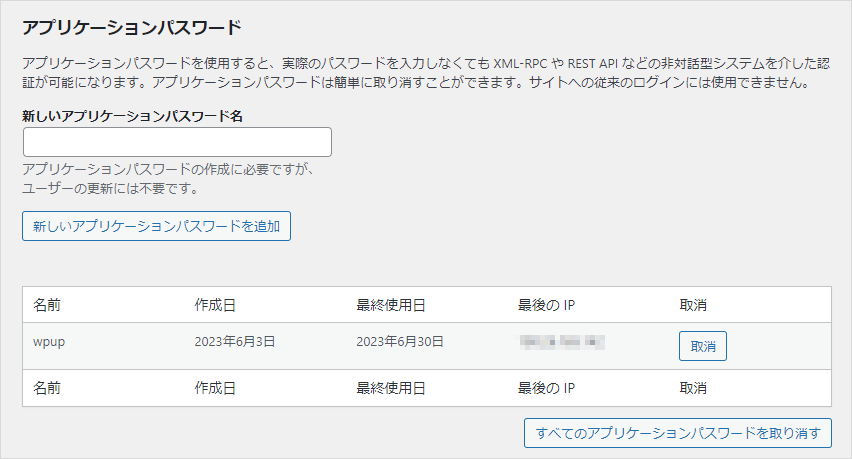852x459 pixels.
Task: Click the 最後の IP label in table footer
Action: (545, 388)
